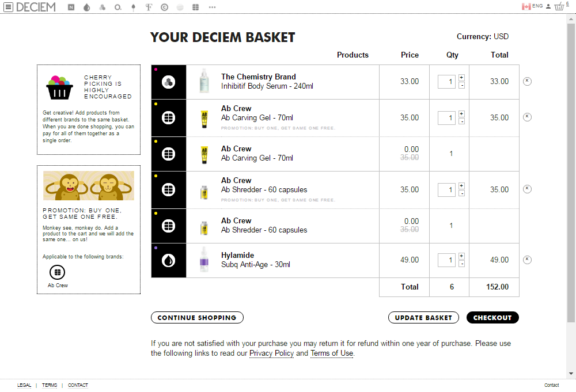The width and height of the screenshot is (576, 392).
Task: Click Hylamide droplet logo tile
Action: pos(169,261)
